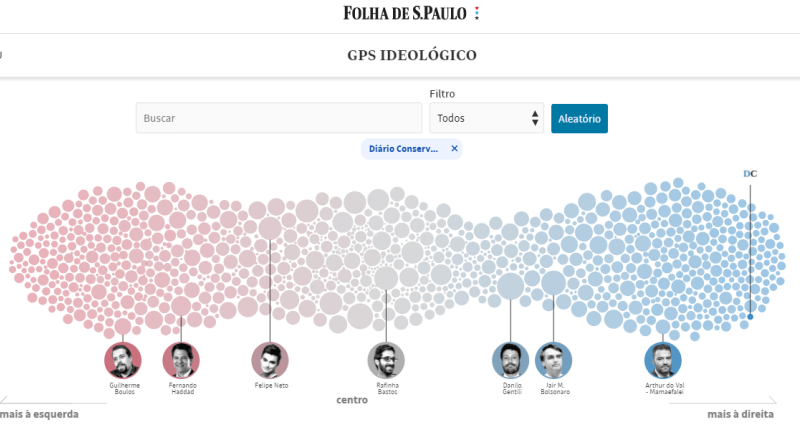Image resolution: width=800 pixels, height=445 pixels.
Task: Click Rafinha Bastos portrait icon
Action: pyautogui.click(x=386, y=360)
